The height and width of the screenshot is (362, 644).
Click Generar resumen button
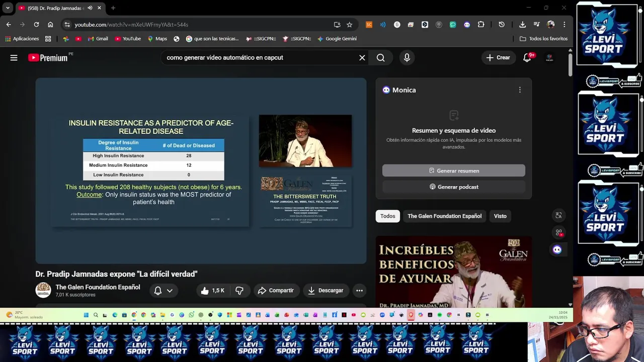point(453,171)
